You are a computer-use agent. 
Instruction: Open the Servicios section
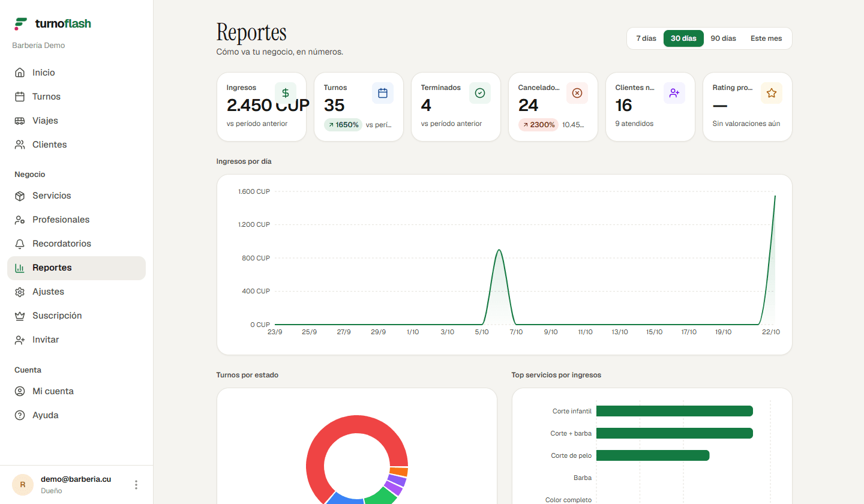(76, 196)
